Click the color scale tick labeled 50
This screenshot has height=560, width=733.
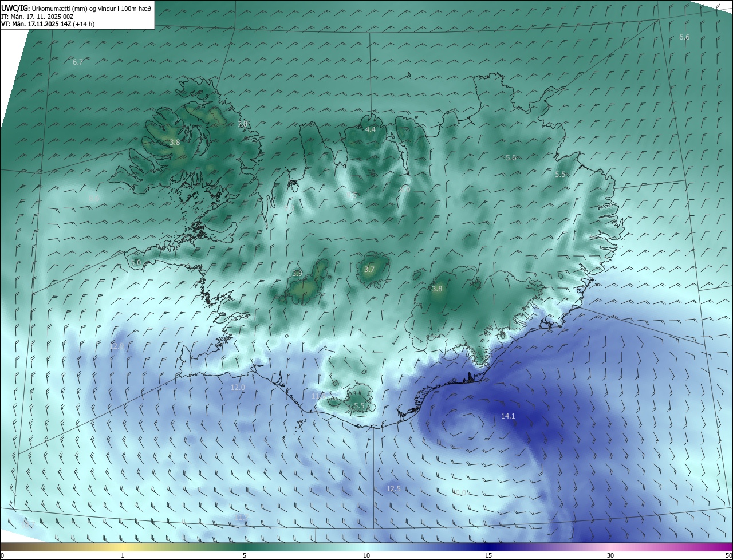point(728,555)
